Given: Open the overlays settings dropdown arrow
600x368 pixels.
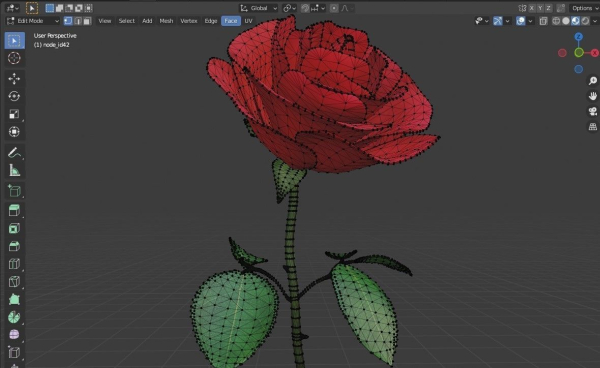Looking at the screenshot, I should 530,21.
